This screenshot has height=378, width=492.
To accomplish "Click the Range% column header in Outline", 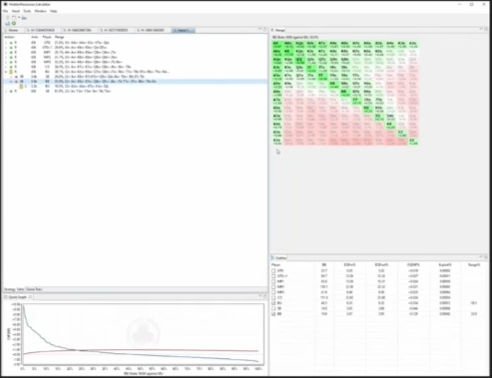I will [x=474, y=265].
